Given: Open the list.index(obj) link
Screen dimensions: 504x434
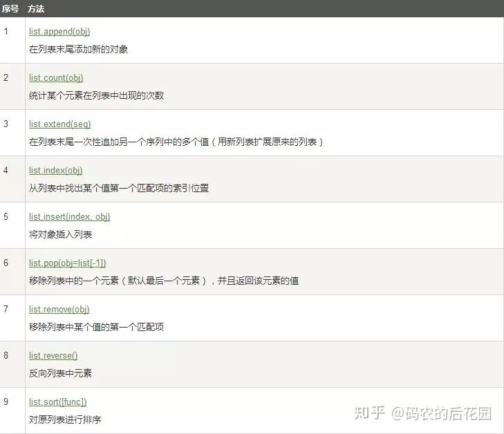Looking at the screenshot, I should click(x=55, y=170).
